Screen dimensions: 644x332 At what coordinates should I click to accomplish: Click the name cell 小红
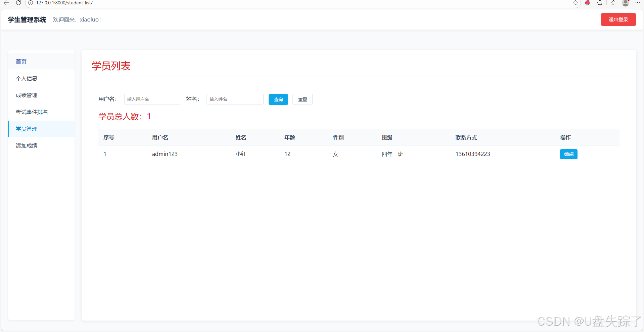click(241, 154)
